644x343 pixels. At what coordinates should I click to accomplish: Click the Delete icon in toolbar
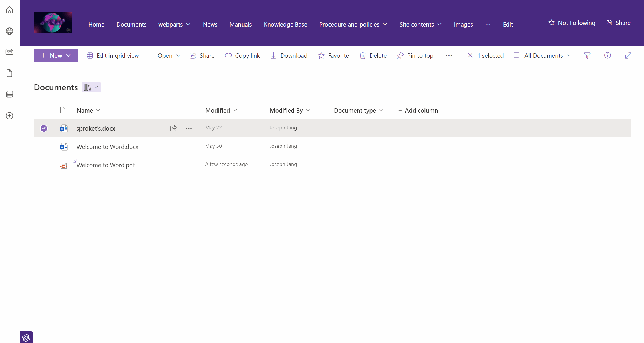tap(362, 55)
